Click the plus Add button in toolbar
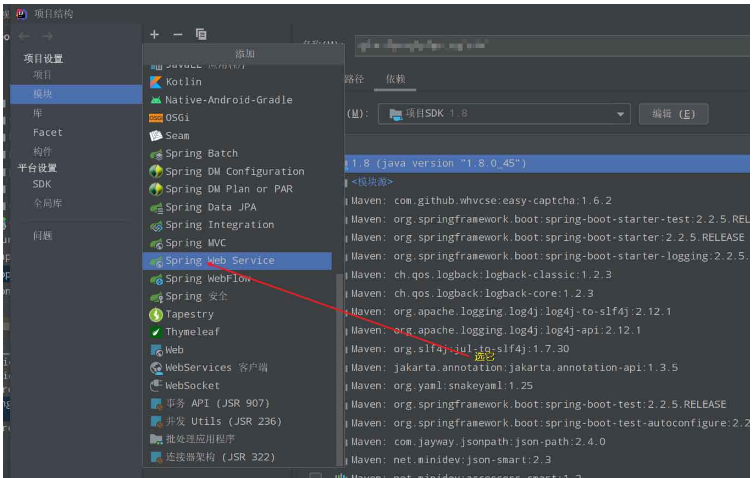This screenshot has height=478, width=756. (154, 34)
